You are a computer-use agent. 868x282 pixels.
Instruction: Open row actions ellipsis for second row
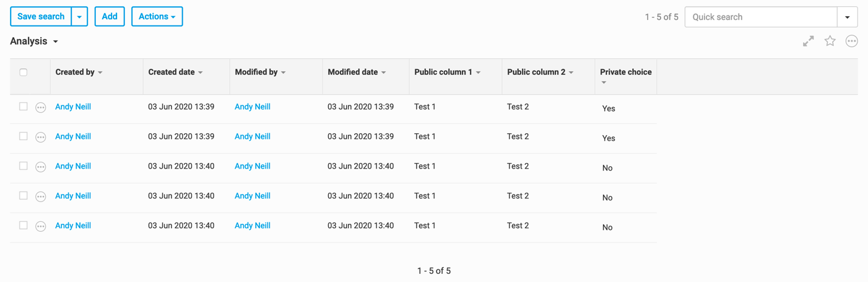coord(41,137)
